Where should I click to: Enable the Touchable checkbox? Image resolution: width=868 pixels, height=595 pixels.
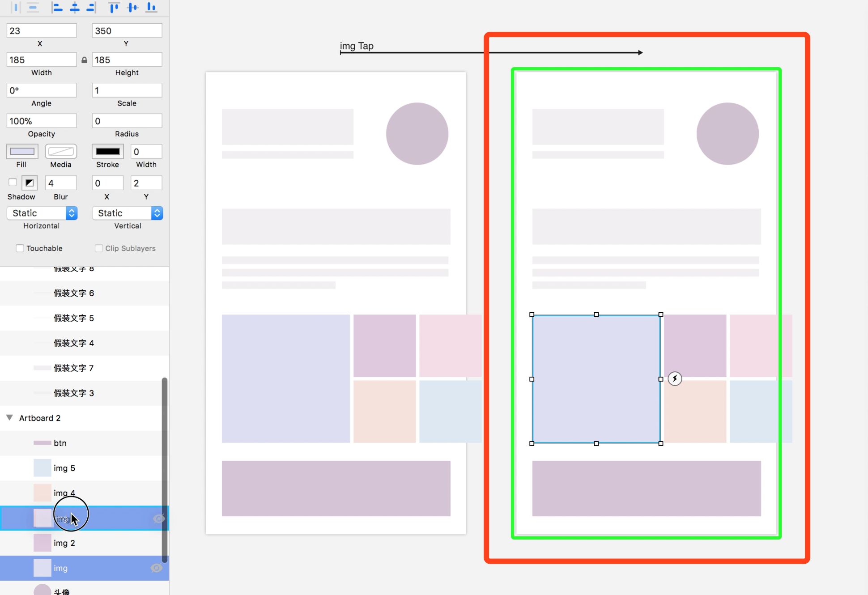20,248
